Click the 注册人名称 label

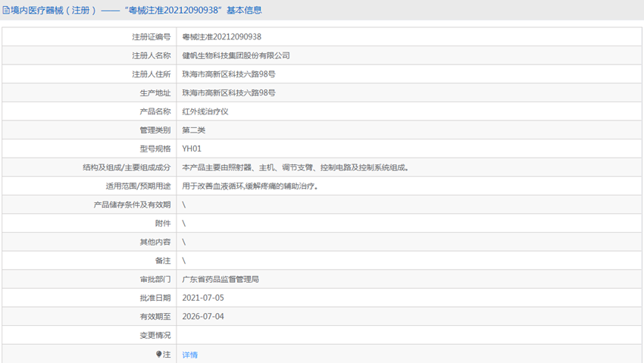click(151, 55)
